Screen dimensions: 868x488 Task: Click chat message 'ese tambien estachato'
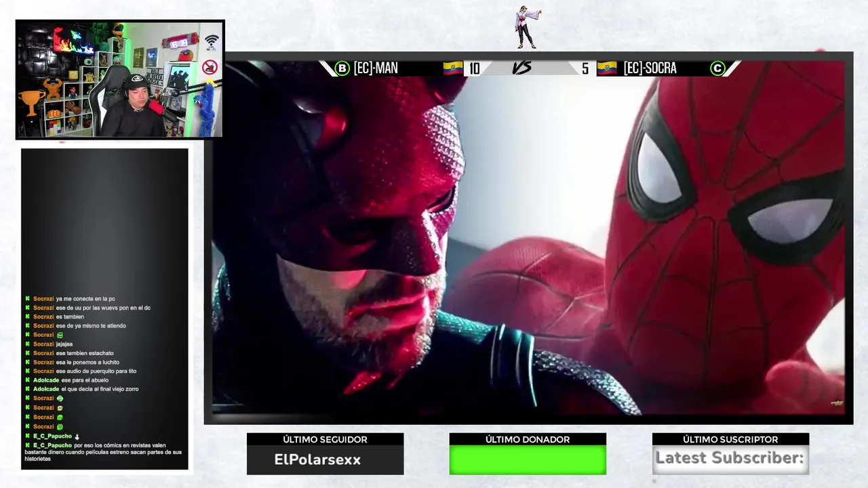pyautogui.click(x=85, y=353)
